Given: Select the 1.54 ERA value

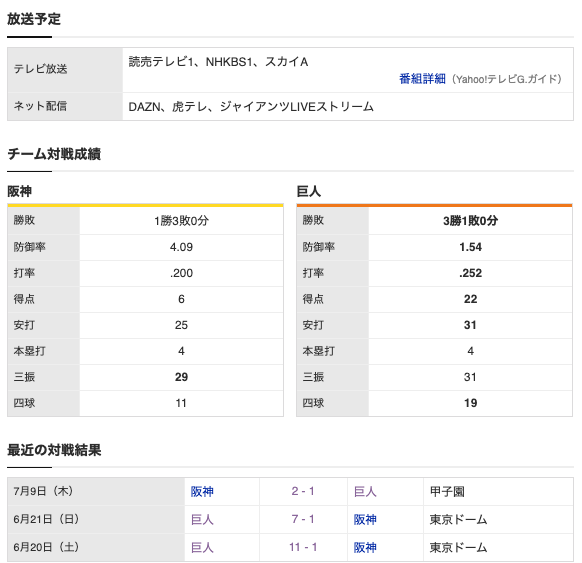Looking at the screenshot, I should tap(471, 247).
